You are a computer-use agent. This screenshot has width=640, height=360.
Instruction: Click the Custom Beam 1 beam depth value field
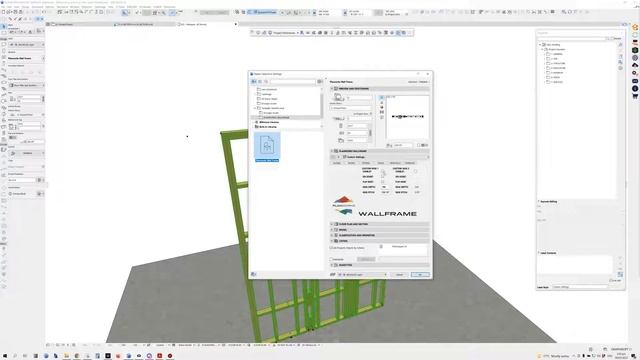(385, 187)
